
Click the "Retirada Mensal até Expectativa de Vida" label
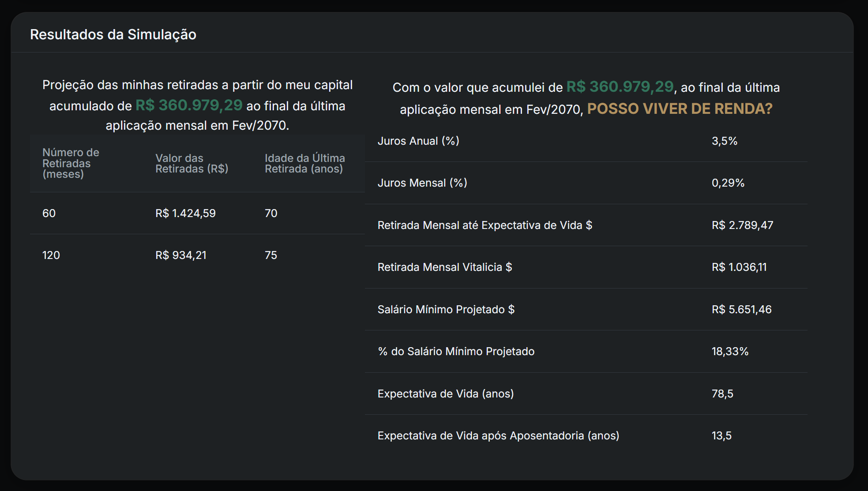click(485, 225)
